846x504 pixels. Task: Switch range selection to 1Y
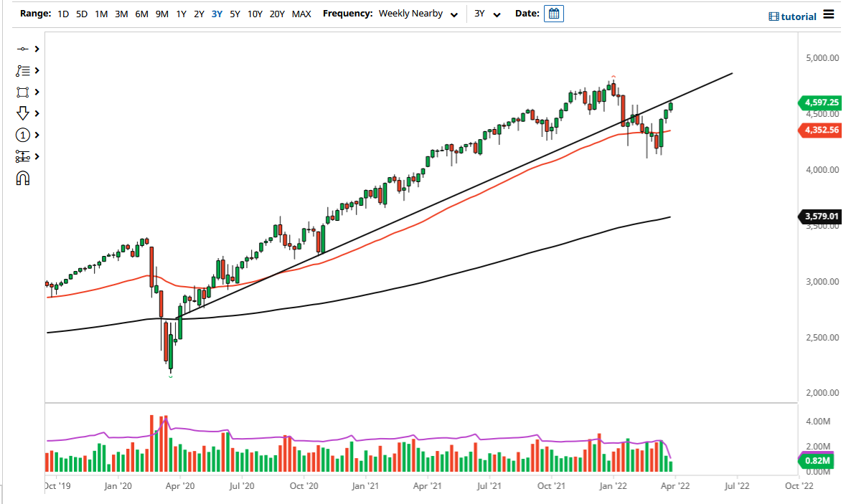(181, 13)
